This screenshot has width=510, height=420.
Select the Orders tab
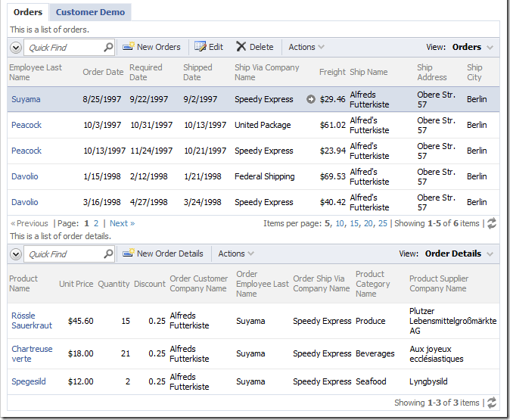[28, 12]
